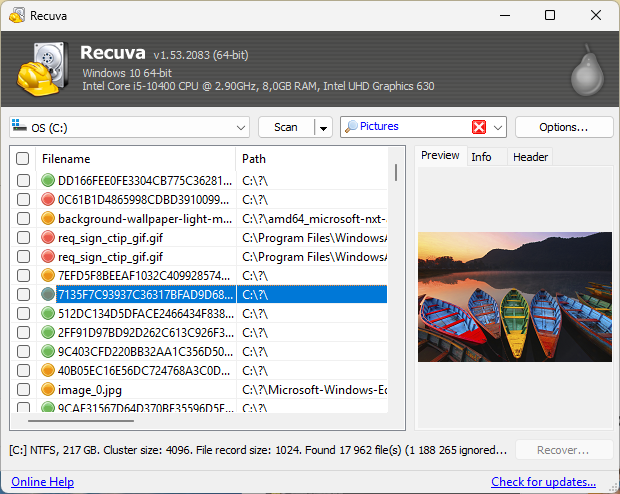Click the magnifier icon in the filter box
This screenshot has height=494, width=620.
tap(351, 127)
